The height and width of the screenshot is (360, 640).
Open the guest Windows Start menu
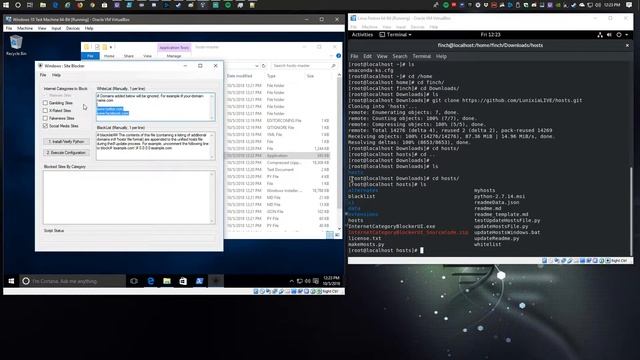pyautogui.click(x=11, y=281)
